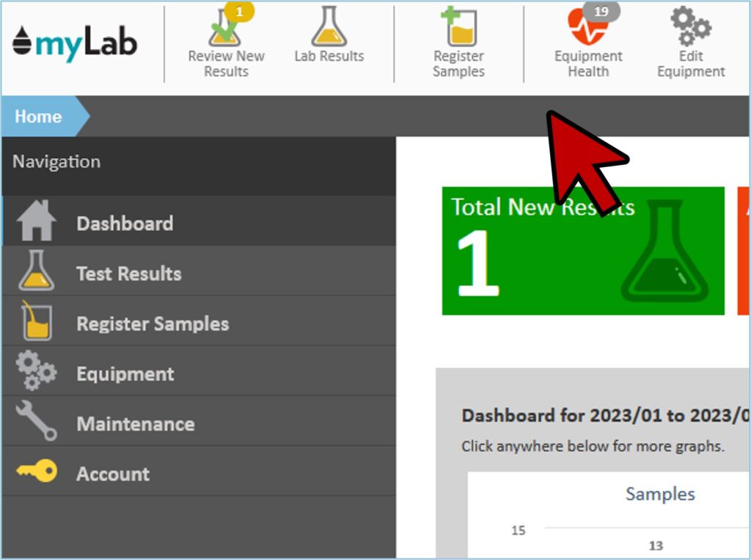Click the gears icon beside Equipment in sidebar
This screenshot has height=560, width=751.
click(x=37, y=372)
